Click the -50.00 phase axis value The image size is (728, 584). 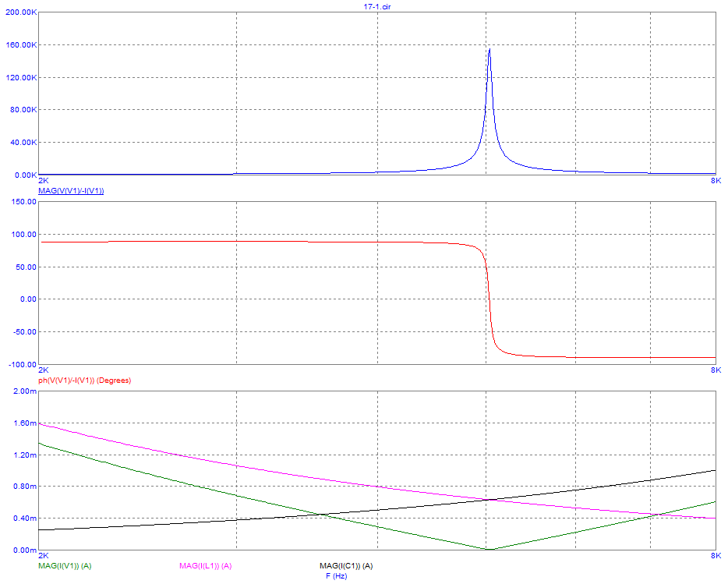(x=25, y=332)
